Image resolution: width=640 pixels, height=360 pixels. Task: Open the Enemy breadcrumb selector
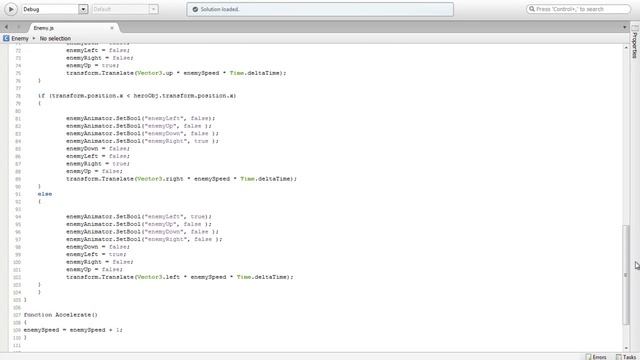[20, 38]
